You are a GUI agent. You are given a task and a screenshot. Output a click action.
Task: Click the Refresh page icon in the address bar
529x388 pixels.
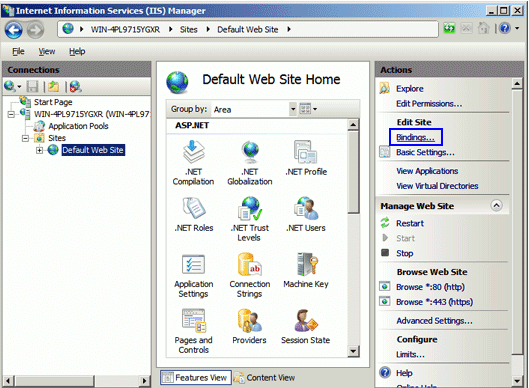pos(449,28)
